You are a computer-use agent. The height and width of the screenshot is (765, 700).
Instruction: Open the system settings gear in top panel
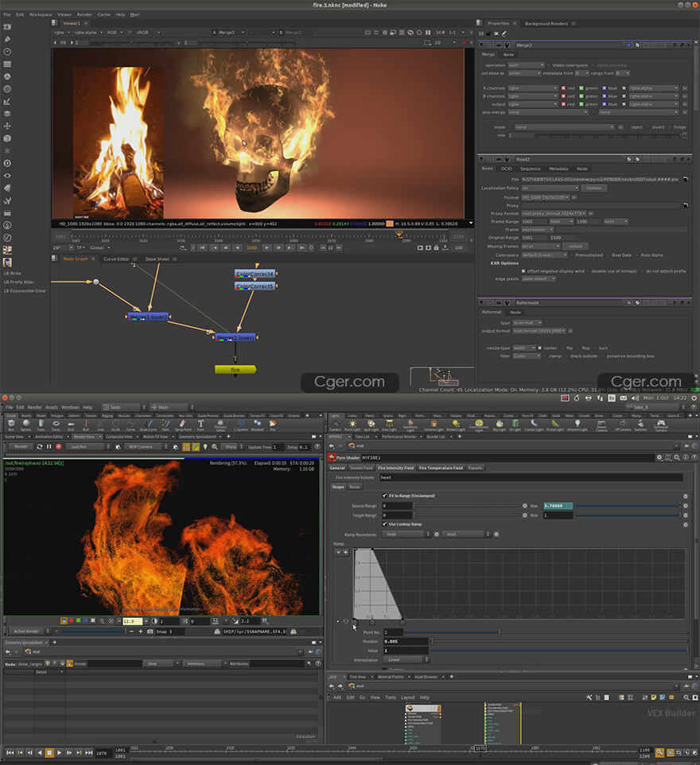click(694, 398)
